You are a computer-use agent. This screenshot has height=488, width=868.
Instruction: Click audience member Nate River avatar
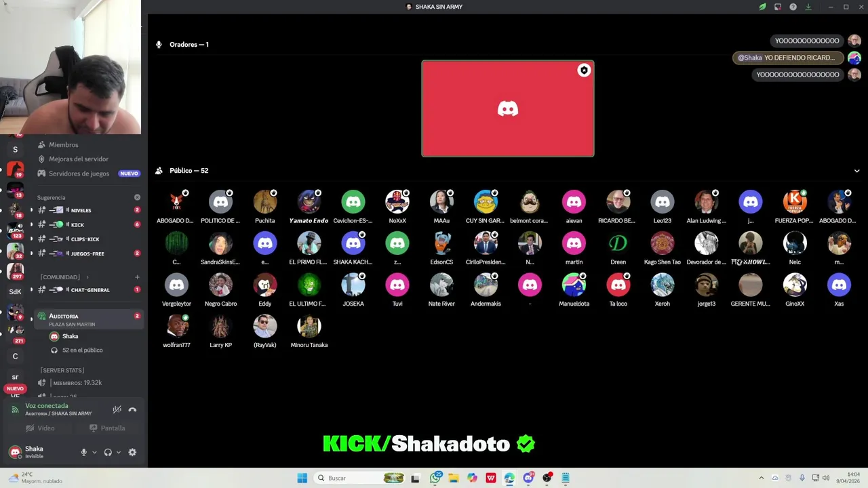coord(441,285)
